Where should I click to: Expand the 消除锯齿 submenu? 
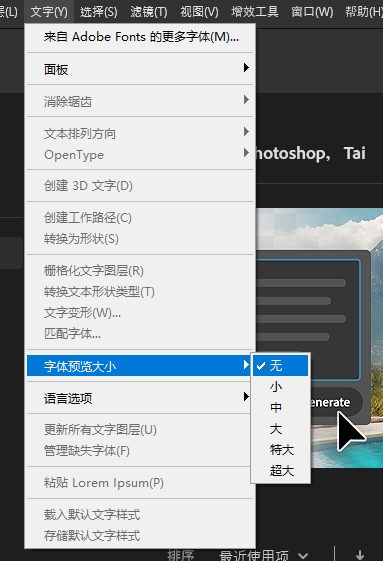tap(140, 101)
